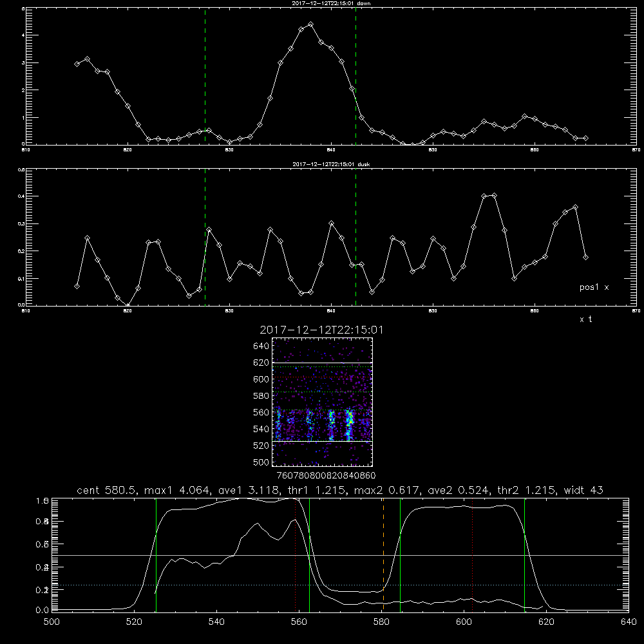Click the red dotted line near 602 in the bottom plot

[x=472, y=554]
